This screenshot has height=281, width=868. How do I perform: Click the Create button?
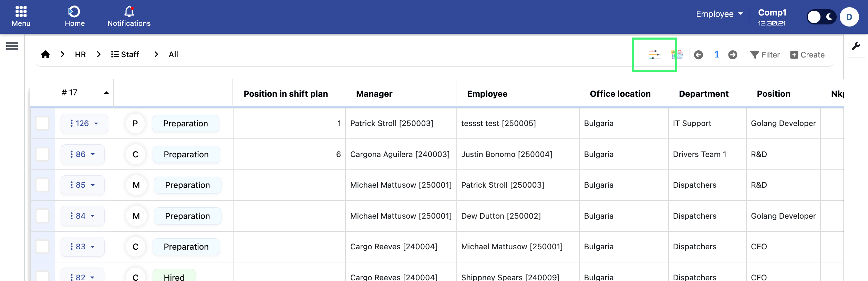(x=807, y=55)
